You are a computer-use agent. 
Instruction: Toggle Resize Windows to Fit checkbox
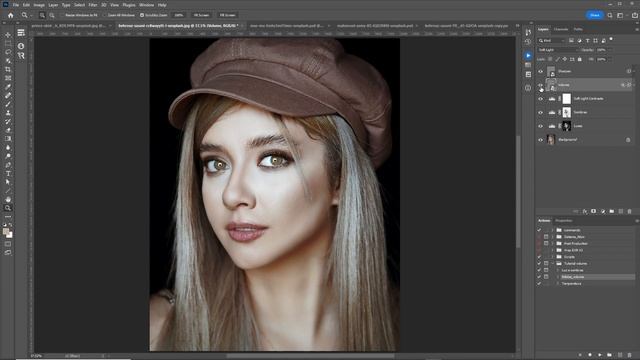click(x=62, y=15)
